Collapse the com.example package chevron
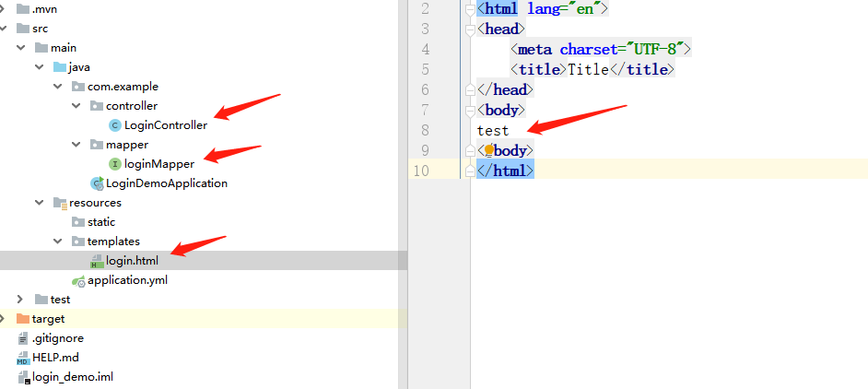The width and height of the screenshot is (868, 389). tap(57, 87)
